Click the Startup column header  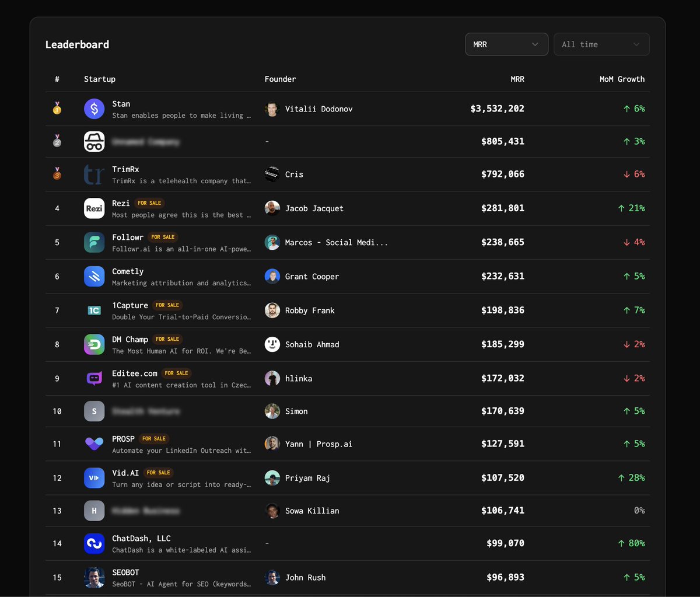coord(100,79)
